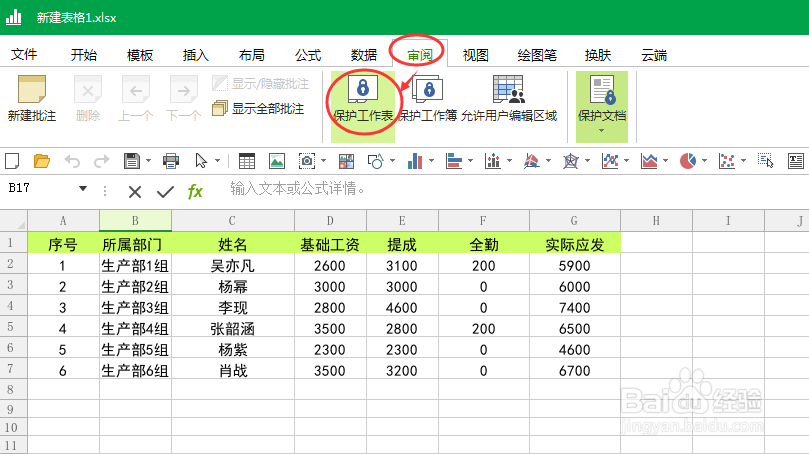
Task: Go to next comment 下一个
Action: pos(183,90)
